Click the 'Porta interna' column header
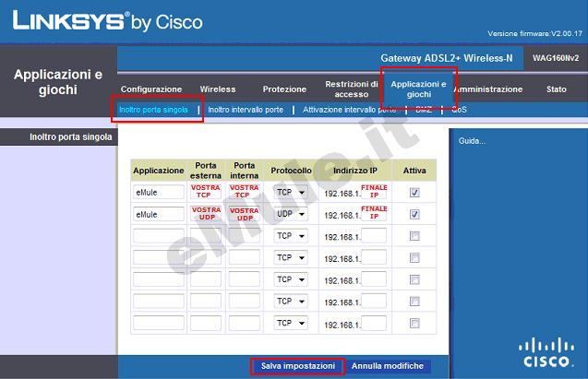Viewport: 588px width, 379px height. (244, 171)
